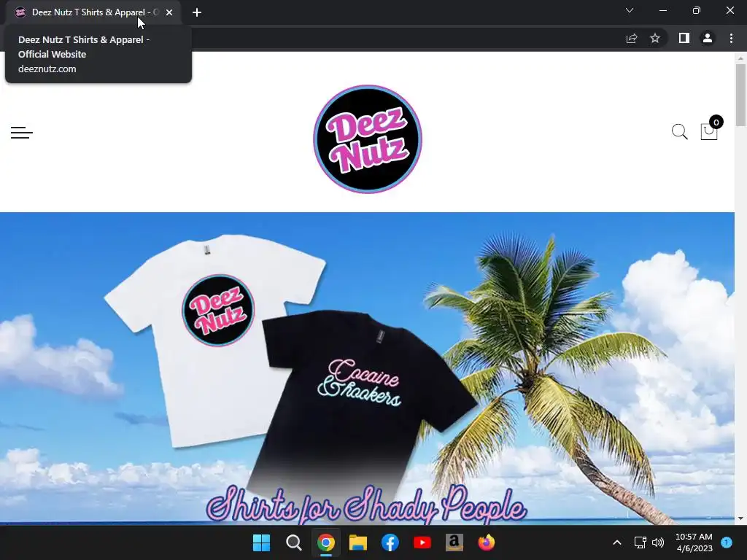This screenshot has width=747, height=560.
Task: Open a new browser tab
Action: (x=197, y=12)
